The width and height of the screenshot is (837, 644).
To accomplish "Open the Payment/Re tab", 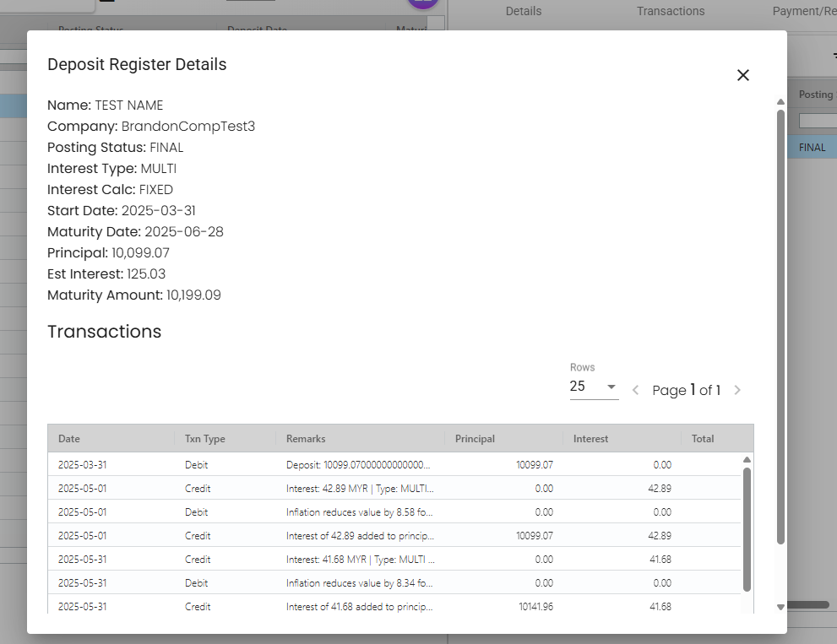I will click(801, 11).
